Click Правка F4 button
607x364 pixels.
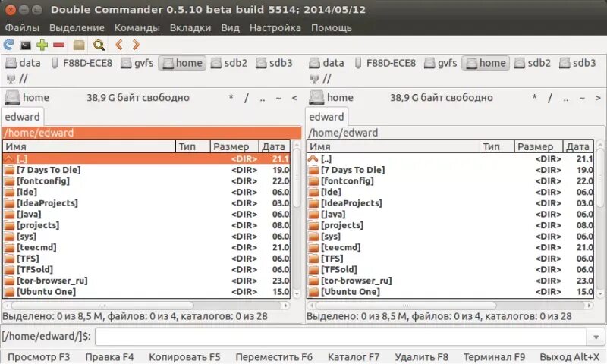[109, 357]
